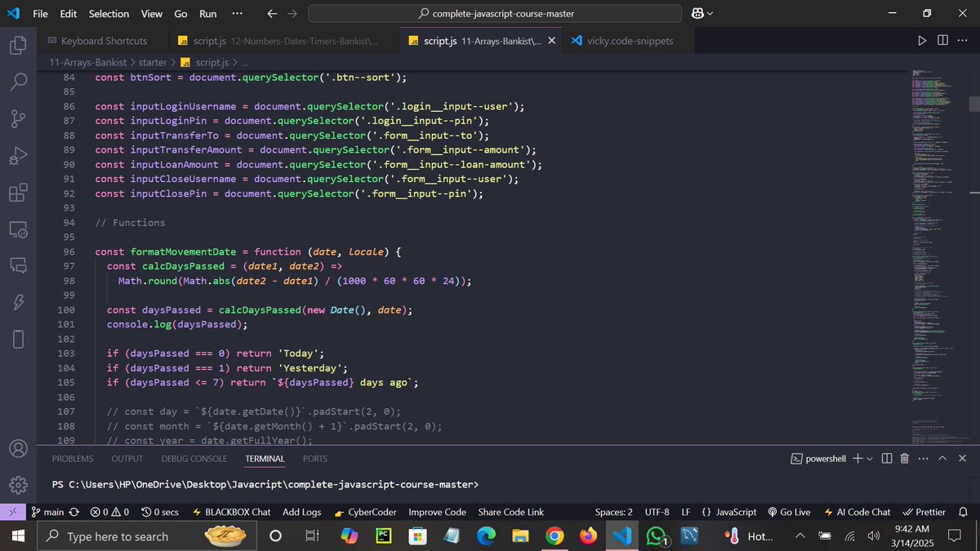Viewport: 980px width, 551px height.
Task: Switch to the OUTPUT panel tab
Action: tap(127, 459)
